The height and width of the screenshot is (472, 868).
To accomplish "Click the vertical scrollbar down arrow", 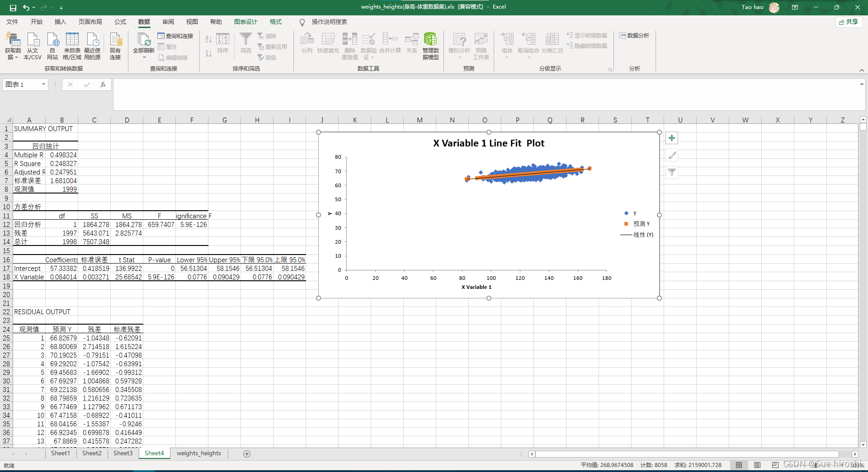I will click(863, 444).
